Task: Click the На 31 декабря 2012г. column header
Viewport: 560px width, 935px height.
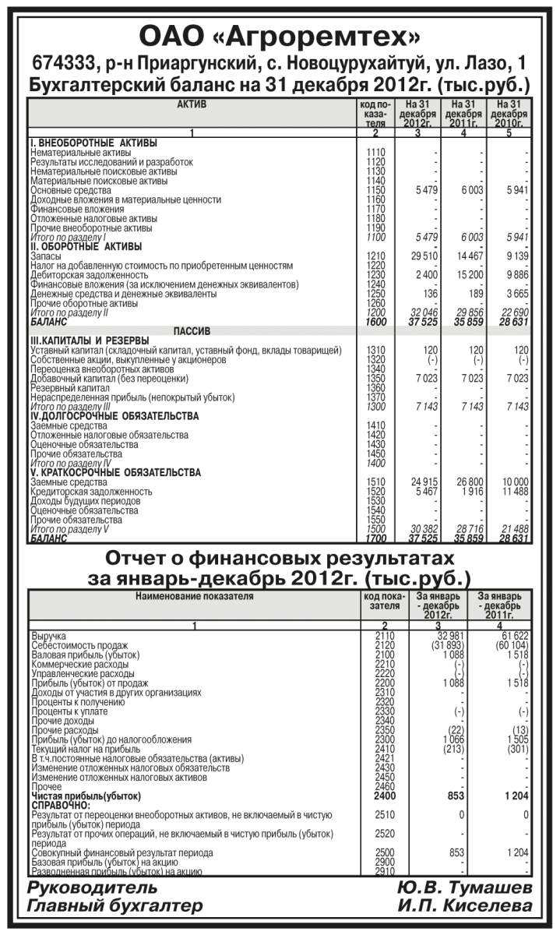Action: [417, 113]
